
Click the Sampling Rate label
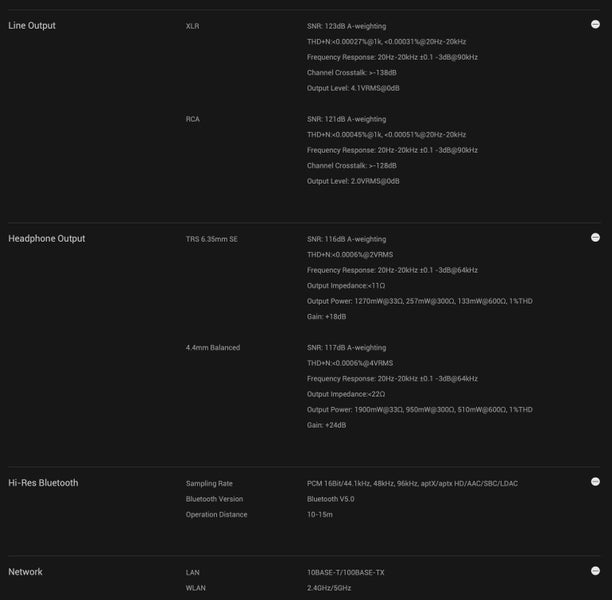tap(209, 483)
